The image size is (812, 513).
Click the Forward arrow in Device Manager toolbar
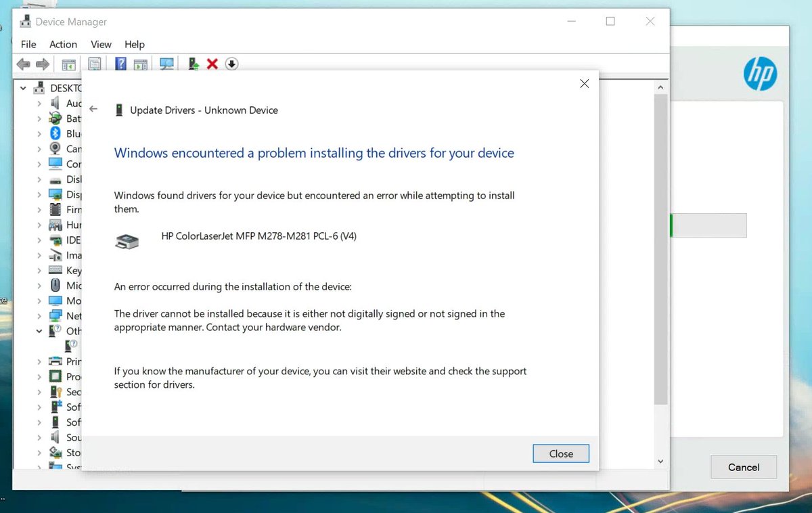coord(43,64)
